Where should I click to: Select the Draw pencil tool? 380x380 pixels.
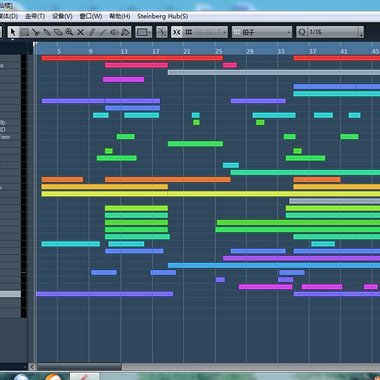point(92,32)
